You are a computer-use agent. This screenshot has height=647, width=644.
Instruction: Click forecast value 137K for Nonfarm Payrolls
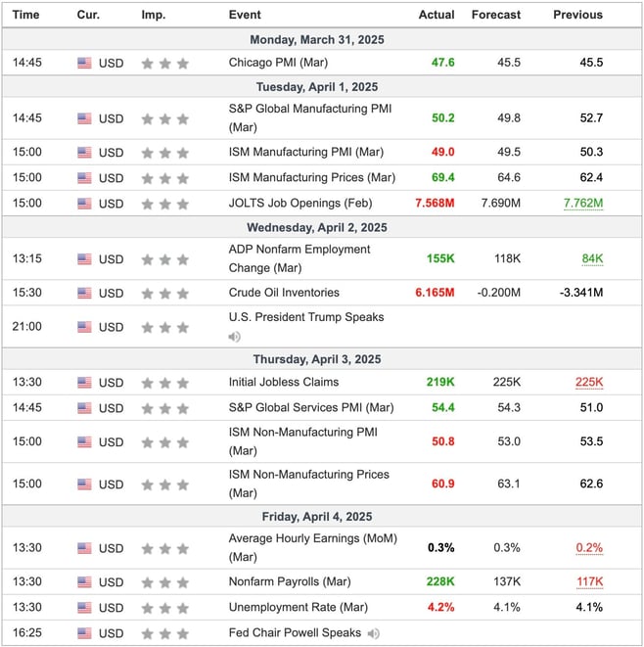(507, 581)
